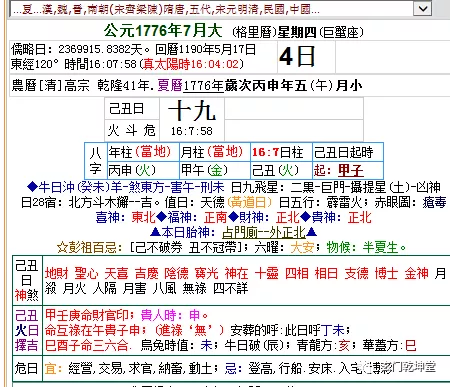Screen dimensions: 450x387
Task: Click the 己丑日起時 header cell
Action: [x=348, y=153]
